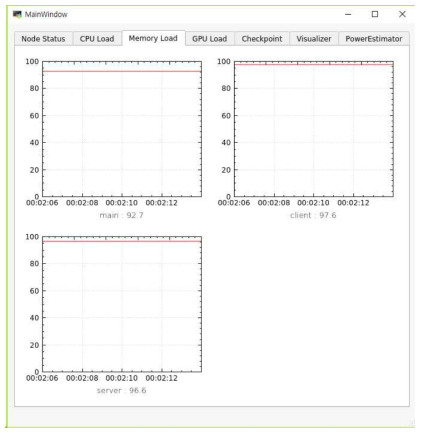Open the Visualizer tab
The image size is (424, 434).
pos(314,39)
